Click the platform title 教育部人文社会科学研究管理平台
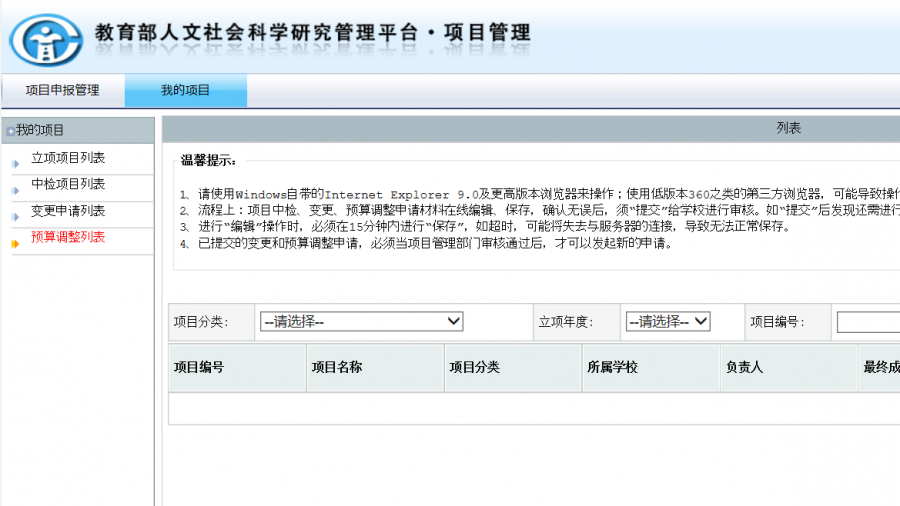Screen dimensions: 900x506 pyautogui.click(x=256, y=33)
